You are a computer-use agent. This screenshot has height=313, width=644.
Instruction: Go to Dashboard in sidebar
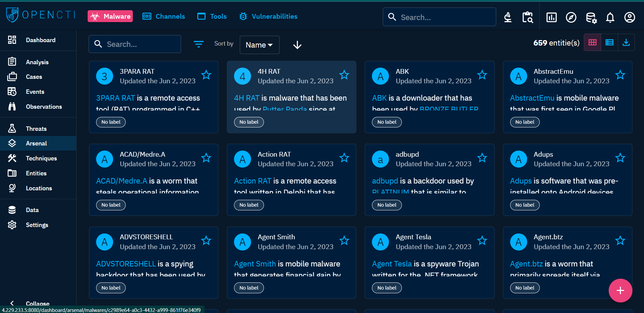pyautogui.click(x=38, y=40)
